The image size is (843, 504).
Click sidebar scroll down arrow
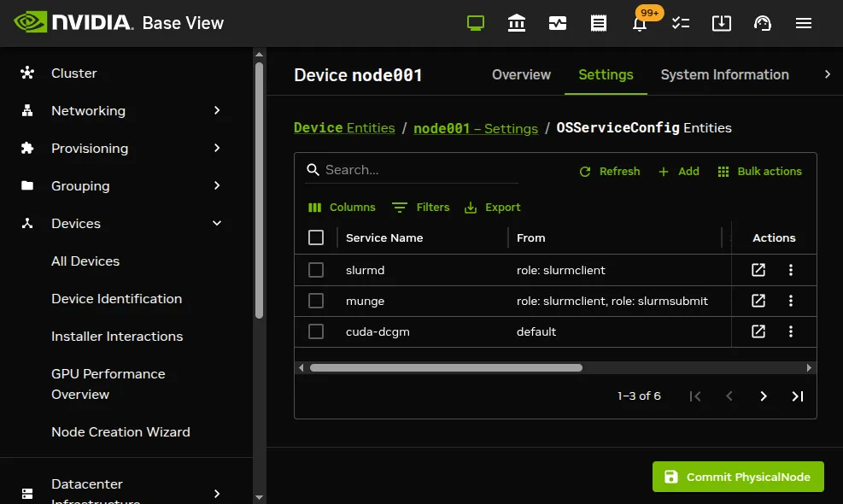click(x=259, y=497)
